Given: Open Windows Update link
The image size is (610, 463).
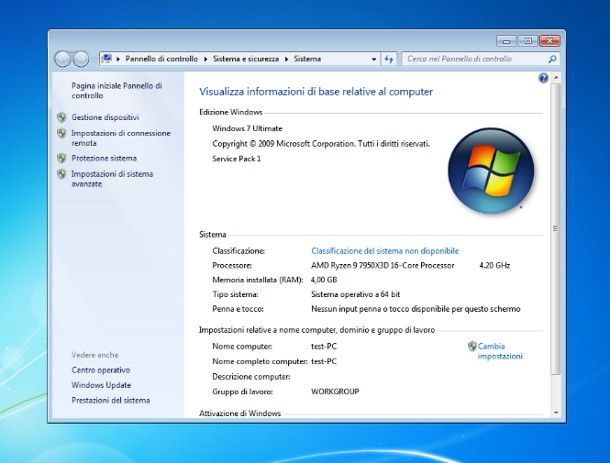Looking at the screenshot, I should 101,385.
